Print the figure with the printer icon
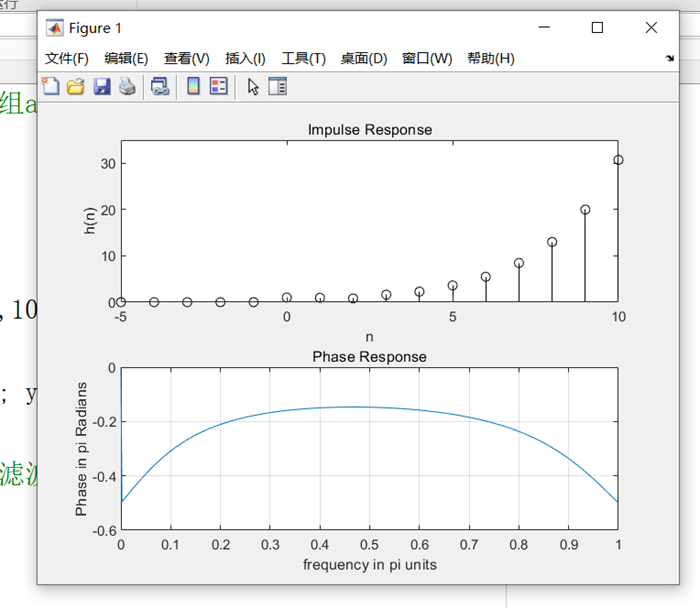 127,86
